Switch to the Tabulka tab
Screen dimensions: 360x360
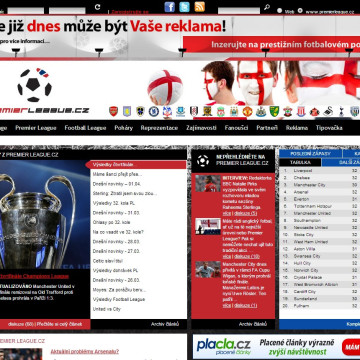click(300, 162)
